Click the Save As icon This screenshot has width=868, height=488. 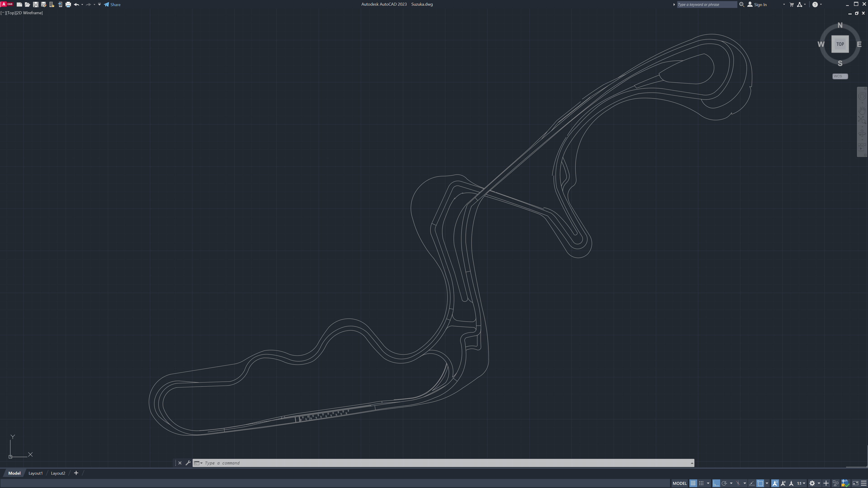point(43,5)
